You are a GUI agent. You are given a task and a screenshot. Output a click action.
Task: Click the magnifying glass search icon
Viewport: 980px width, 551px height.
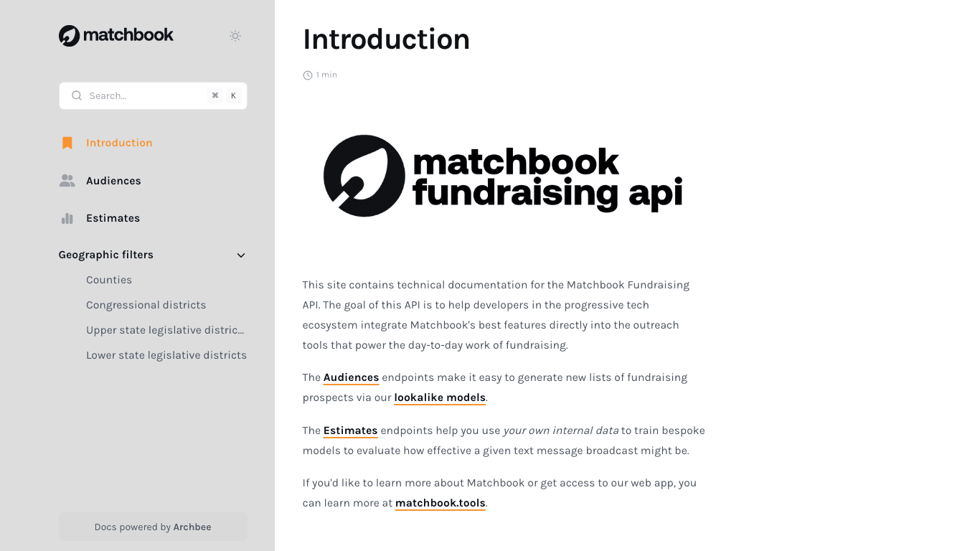pos(77,95)
